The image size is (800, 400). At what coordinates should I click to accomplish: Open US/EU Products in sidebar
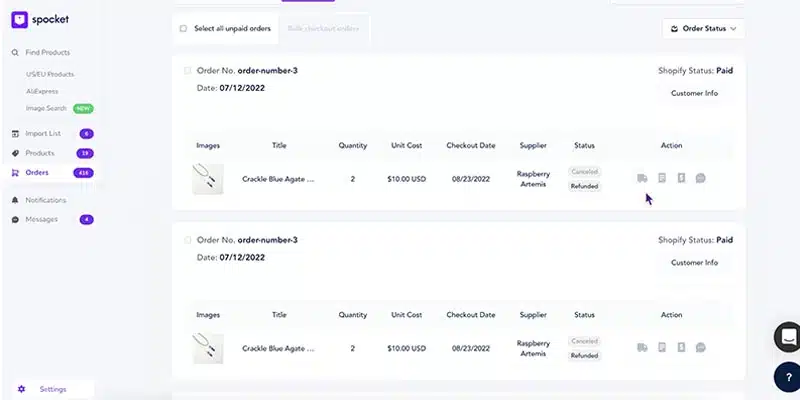(50, 74)
